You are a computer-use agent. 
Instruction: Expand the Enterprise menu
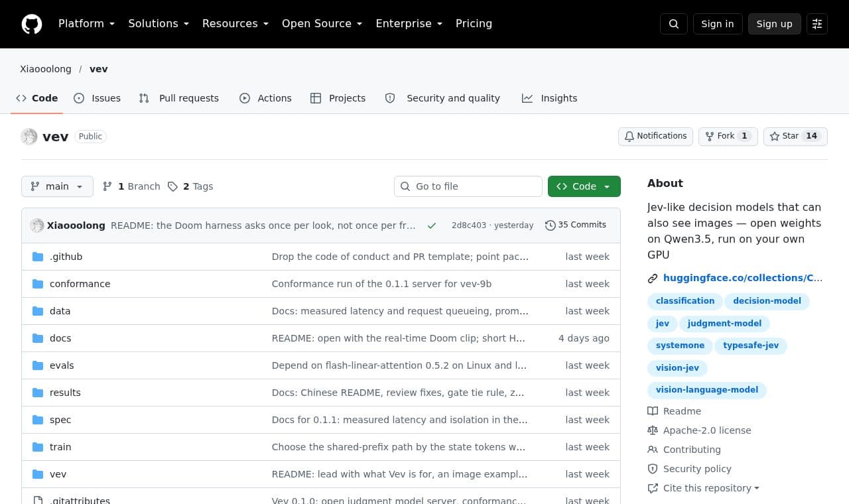409,24
